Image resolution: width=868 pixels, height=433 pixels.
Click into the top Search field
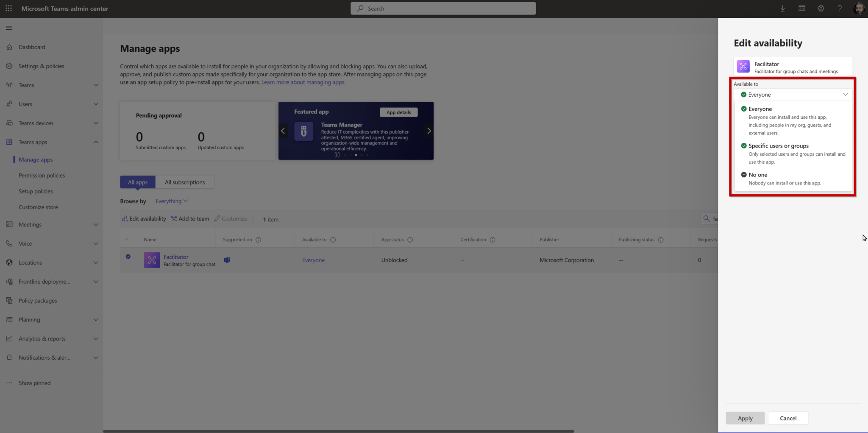point(443,8)
